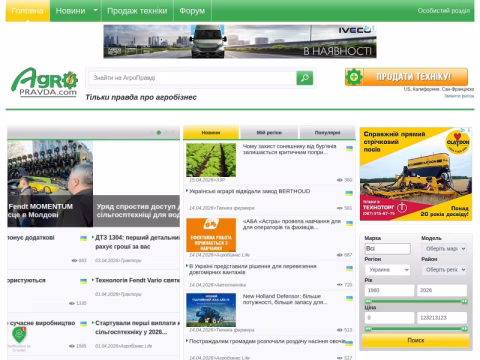
Task: Open the Форум menu item
Action: pos(192,11)
